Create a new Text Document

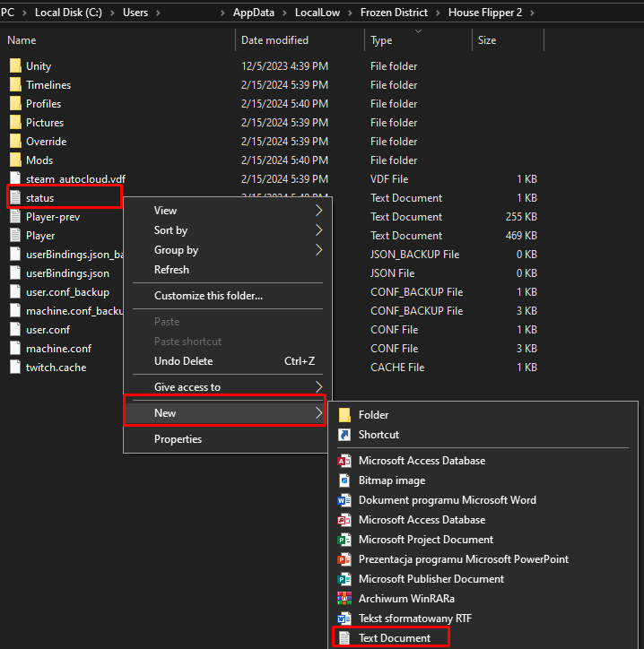[394, 638]
